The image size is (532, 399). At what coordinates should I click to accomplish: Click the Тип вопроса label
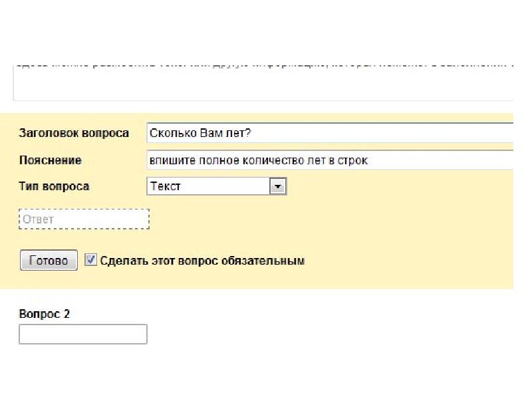pyautogui.click(x=54, y=186)
